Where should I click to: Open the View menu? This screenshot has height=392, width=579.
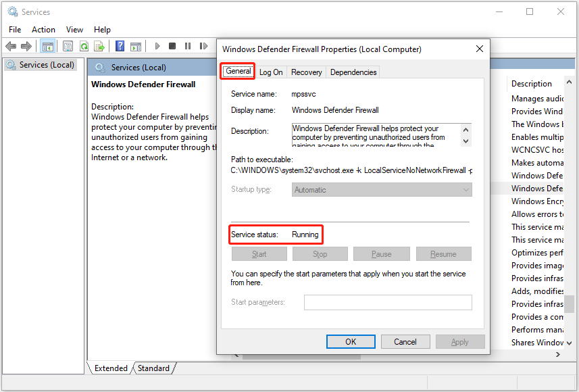pyautogui.click(x=74, y=30)
